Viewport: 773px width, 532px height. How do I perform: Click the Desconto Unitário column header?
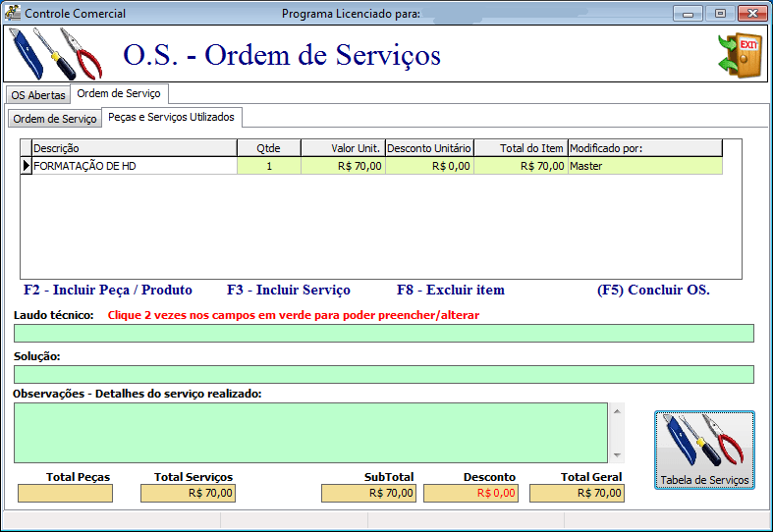429,148
